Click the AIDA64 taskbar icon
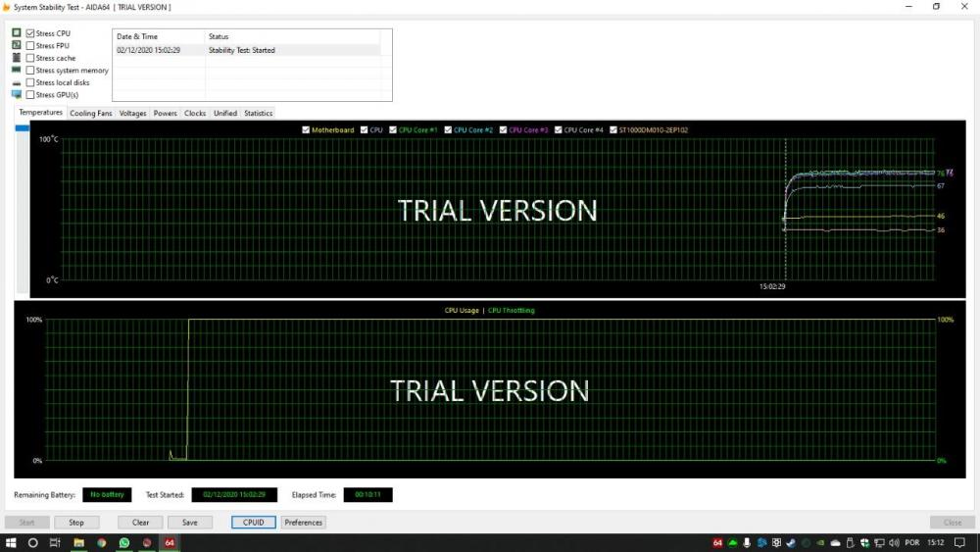Viewport: 980px width, 552px height. [170, 542]
